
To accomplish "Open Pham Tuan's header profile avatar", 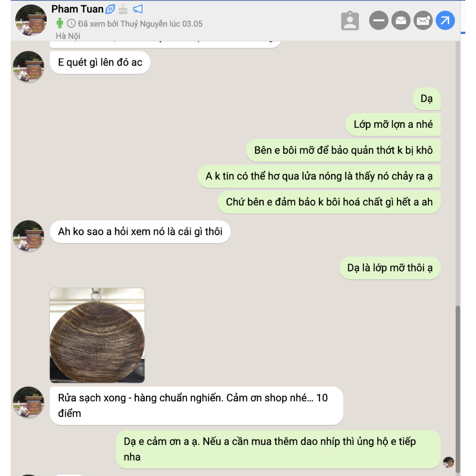I will pyautogui.click(x=31, y=20).
